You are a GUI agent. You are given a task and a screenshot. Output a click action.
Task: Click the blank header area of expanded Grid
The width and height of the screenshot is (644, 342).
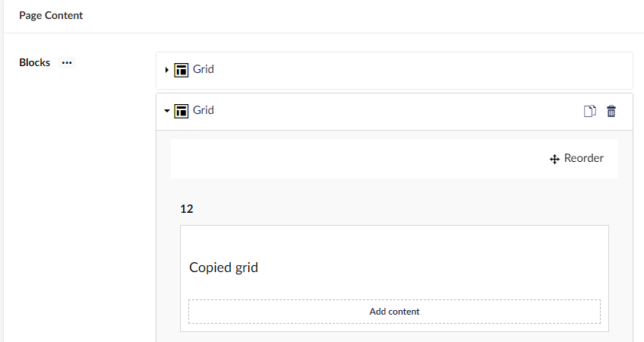(394, 112)
